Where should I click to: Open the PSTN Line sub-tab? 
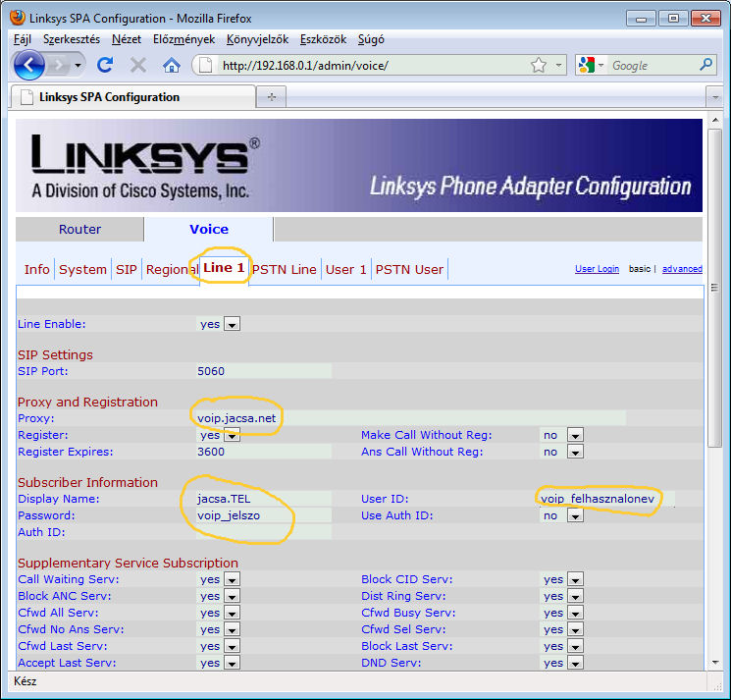[x=285, y=269]
